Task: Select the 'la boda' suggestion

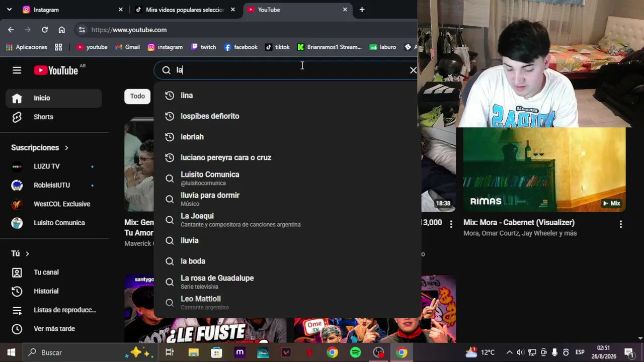Action: (287, 261)
